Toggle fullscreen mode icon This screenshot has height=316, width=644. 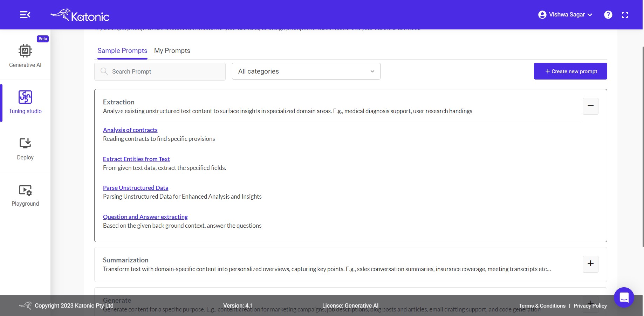pyautogui.click(x=625, y=15)
